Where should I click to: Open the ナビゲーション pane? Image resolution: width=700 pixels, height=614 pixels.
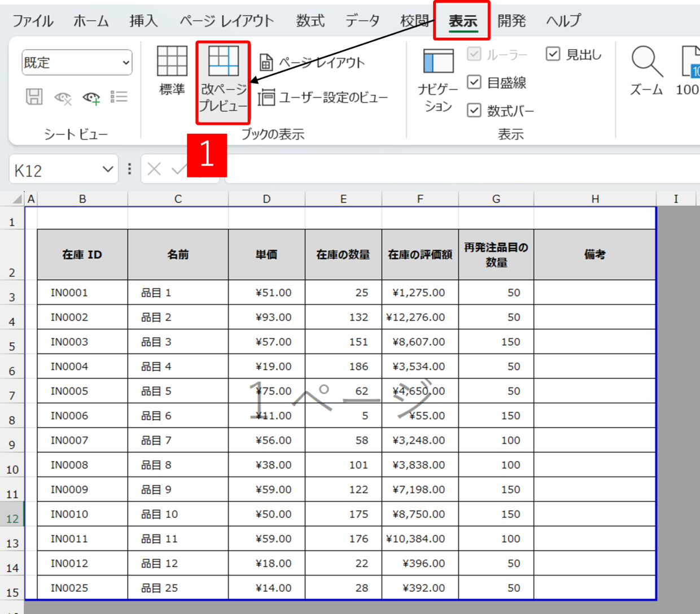click(x=438, y=80)
